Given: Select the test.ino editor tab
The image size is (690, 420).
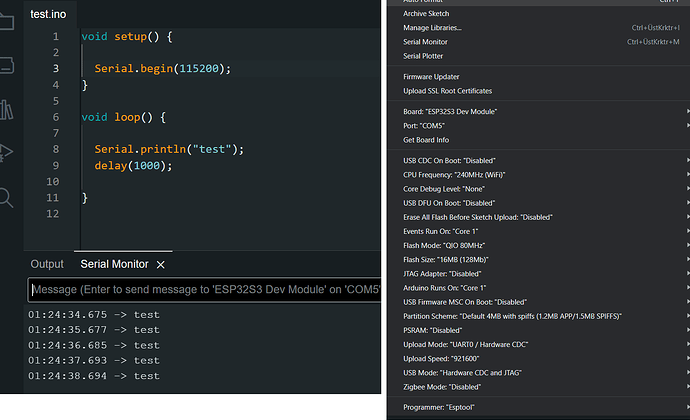Looking at the screenshot, I should click(x=48, y=14).
